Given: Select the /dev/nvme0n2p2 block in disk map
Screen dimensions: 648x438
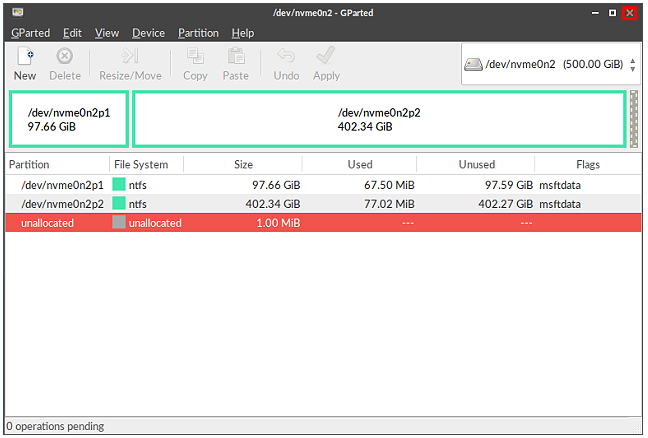Looking at the screenshot, I should (x=379, y=119).
